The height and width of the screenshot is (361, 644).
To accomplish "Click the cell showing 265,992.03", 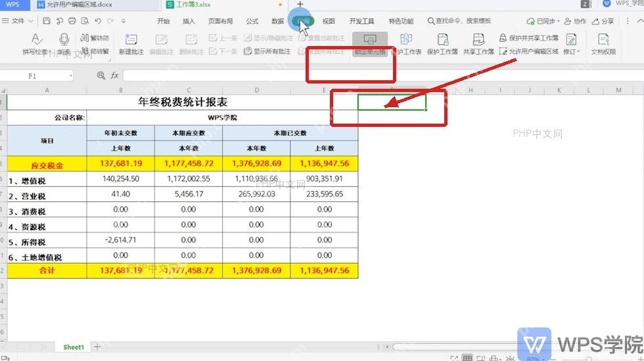I will (x=256, y=194).
